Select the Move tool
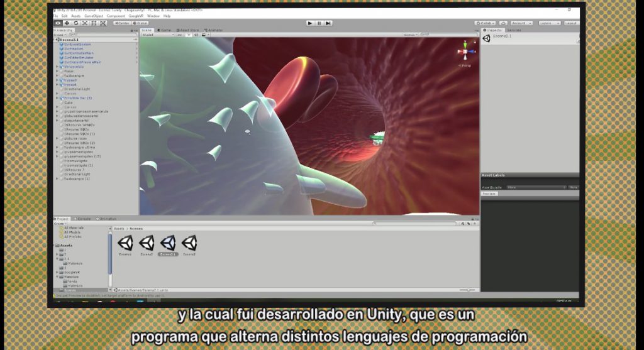 pyautogui.click(x=67, y=23)
